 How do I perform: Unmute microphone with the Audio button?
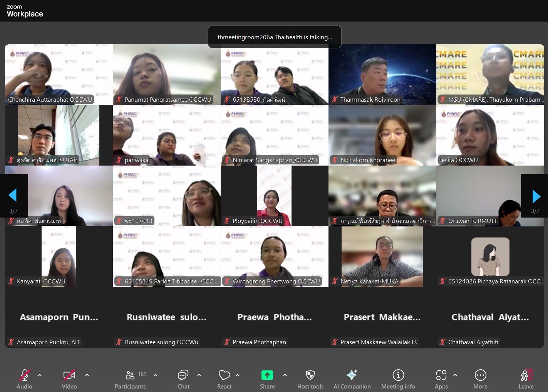(x=24, y=379)
